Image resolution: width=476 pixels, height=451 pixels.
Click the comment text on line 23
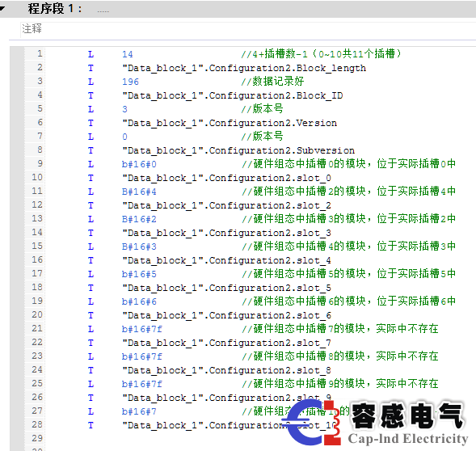click(340, 356)
